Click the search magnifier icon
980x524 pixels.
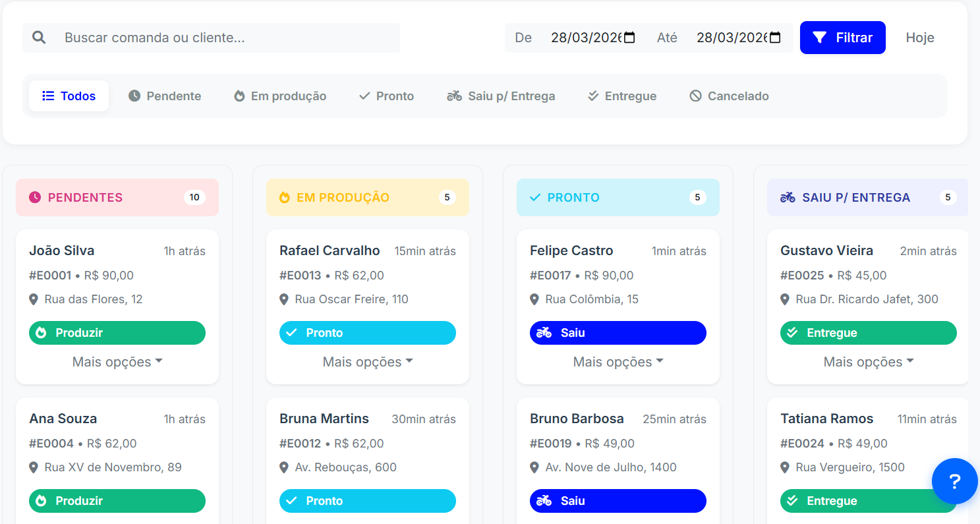39,38
